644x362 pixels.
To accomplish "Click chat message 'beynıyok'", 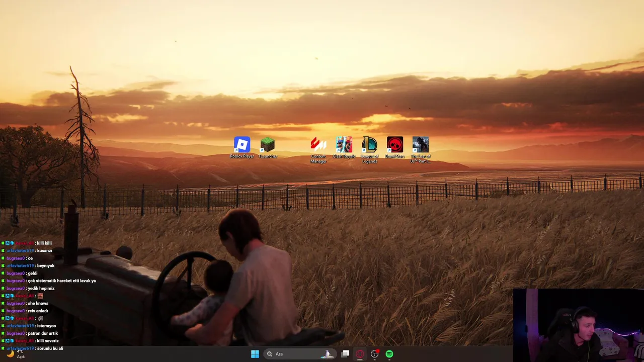I will pyautogui.click(x=46, y=265).
